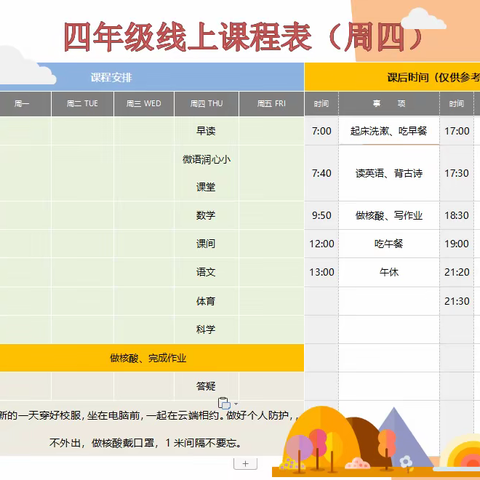Image resolution: width=480 pixels, height=480 pixels.
Task: Select the 微语润心小课堂 cell
Action: tap(206, 173)
